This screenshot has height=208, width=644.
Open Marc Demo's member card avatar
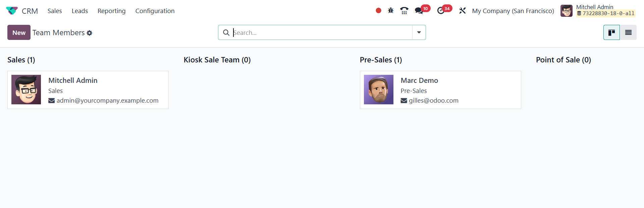pyautogui.click(x=379, y=90)
